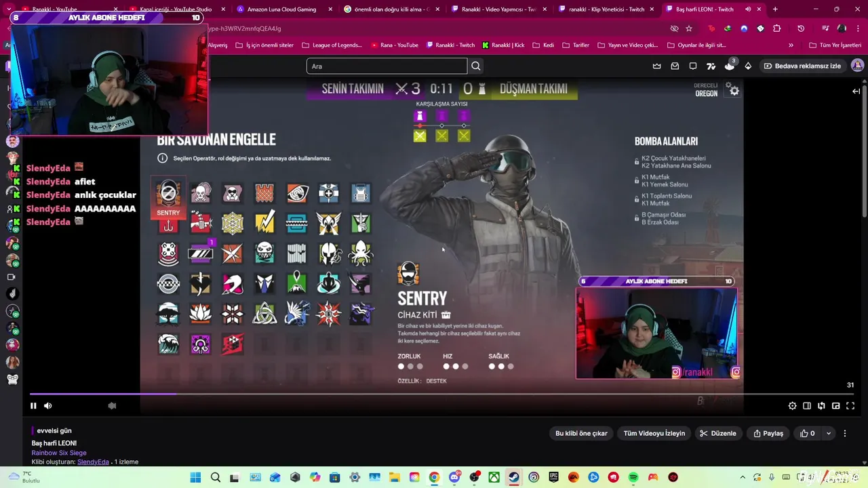Open the icon with the 3 badge
This screenshot has width=868, height=488.
coord(730,65)
